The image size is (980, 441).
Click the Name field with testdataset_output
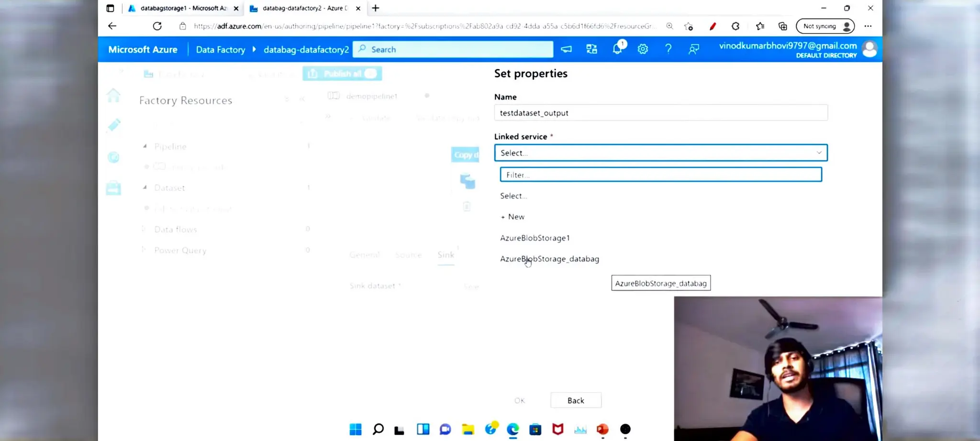[x=661, y=113]
